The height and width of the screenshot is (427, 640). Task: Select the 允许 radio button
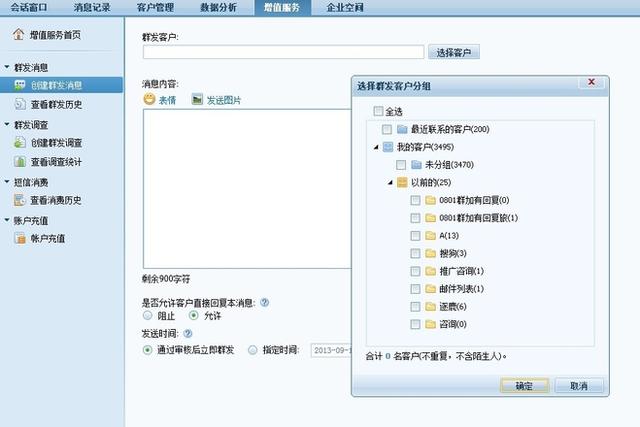pyautogui.click(x=194, y=315)
